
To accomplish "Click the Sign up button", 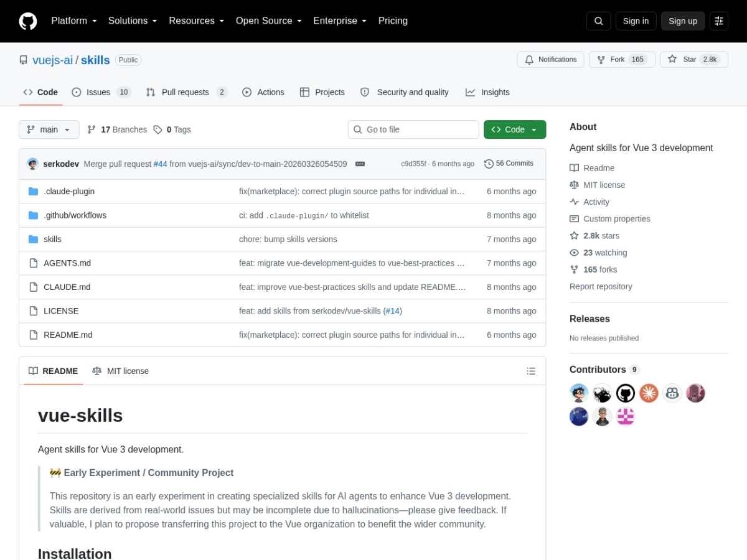I will click(683, 21).
